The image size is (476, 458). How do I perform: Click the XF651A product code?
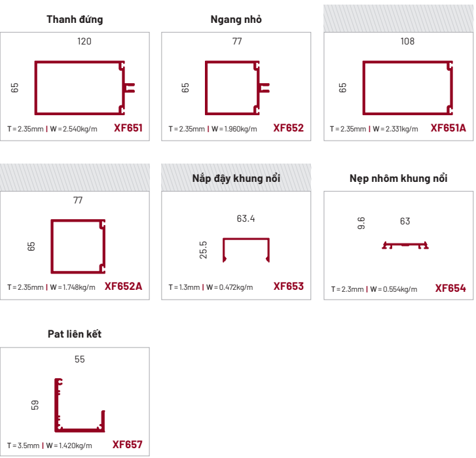coord(449,128)
